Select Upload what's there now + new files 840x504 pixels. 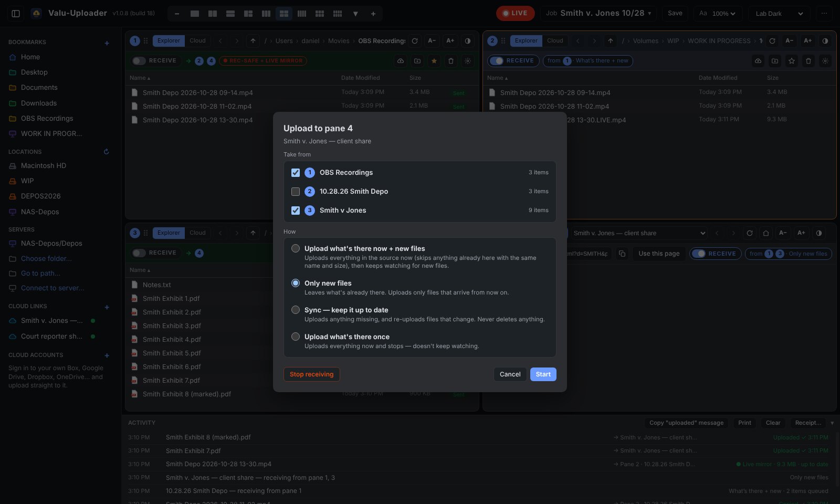(296, 248)
